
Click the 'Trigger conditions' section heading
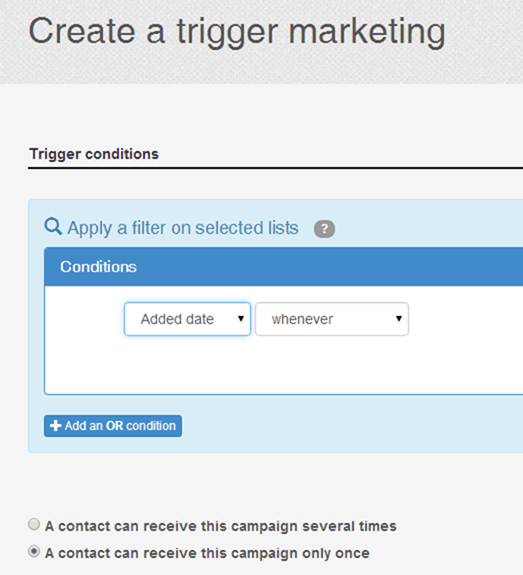click(94, 154)
